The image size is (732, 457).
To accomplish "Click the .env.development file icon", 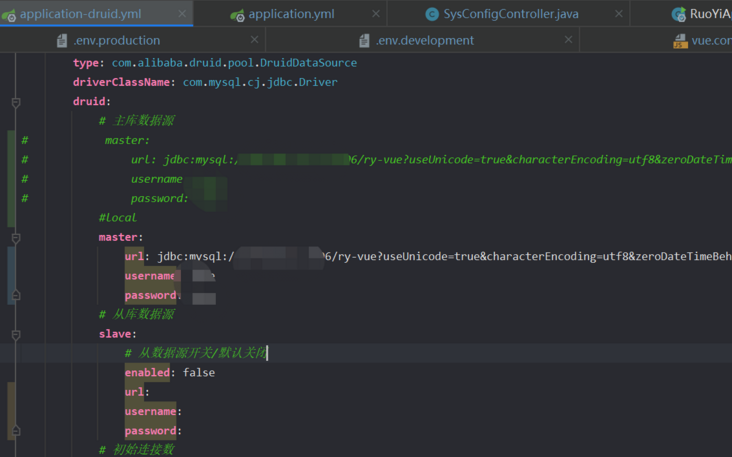I will pos(365,40).
